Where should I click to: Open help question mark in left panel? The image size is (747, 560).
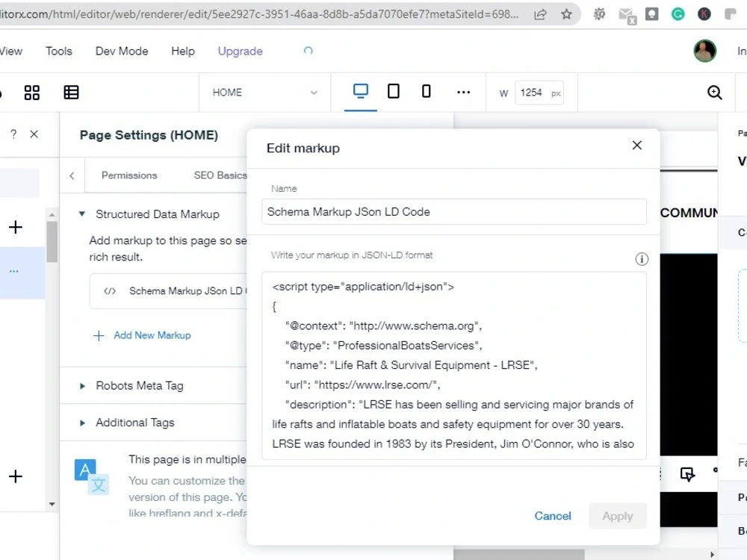tap(13, 134)
